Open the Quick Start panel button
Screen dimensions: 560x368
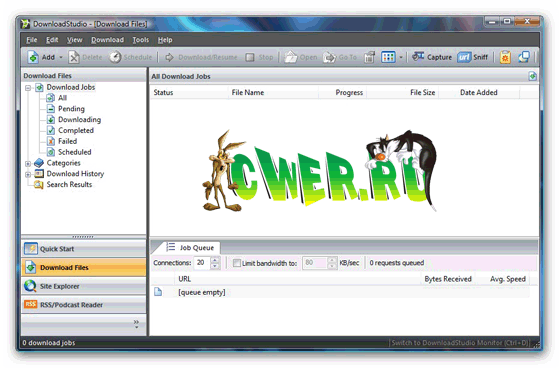(84, 249)
